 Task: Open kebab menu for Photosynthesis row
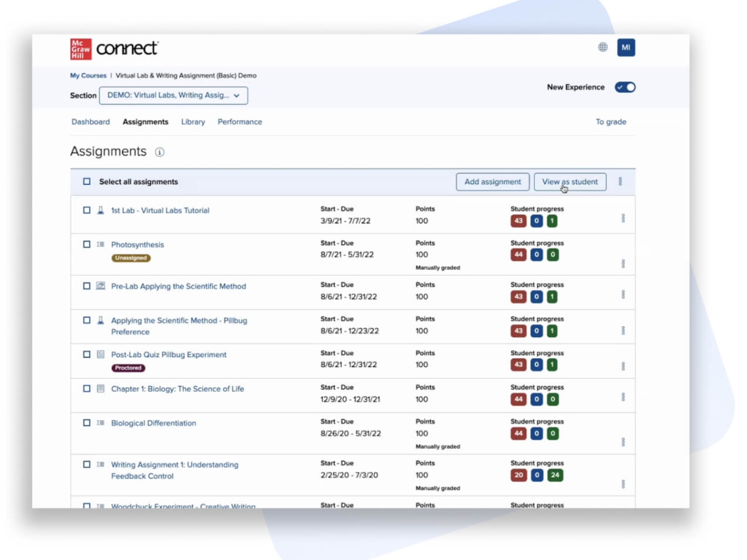pos(623,264)
